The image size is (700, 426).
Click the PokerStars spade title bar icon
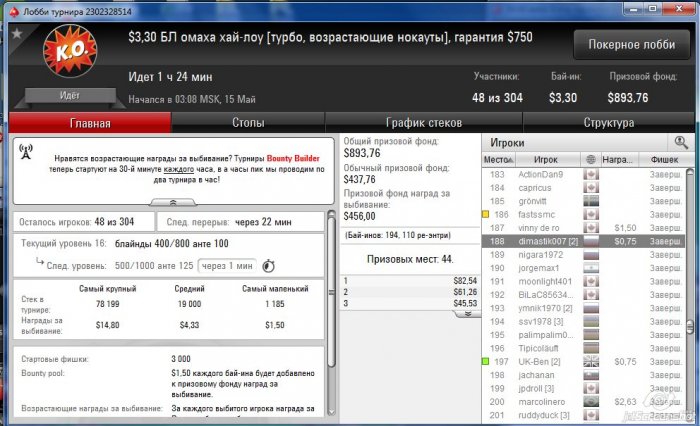tap(14, 12)
